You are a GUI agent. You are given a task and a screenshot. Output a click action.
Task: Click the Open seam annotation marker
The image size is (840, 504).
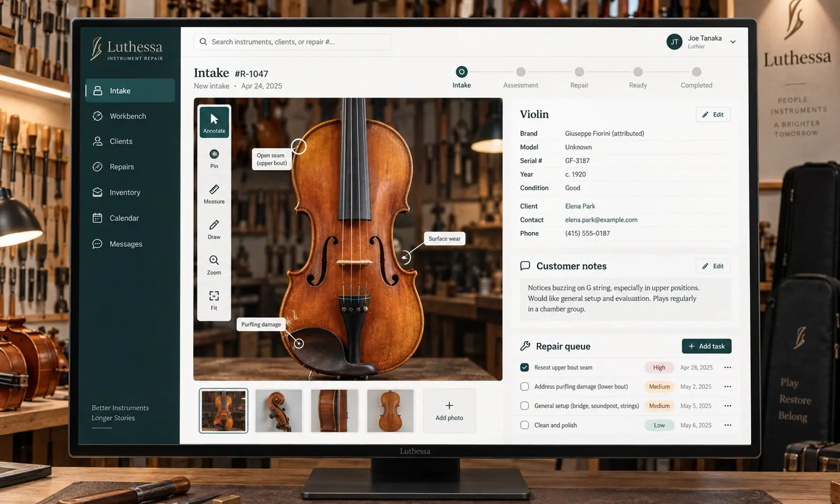[299, 146]
